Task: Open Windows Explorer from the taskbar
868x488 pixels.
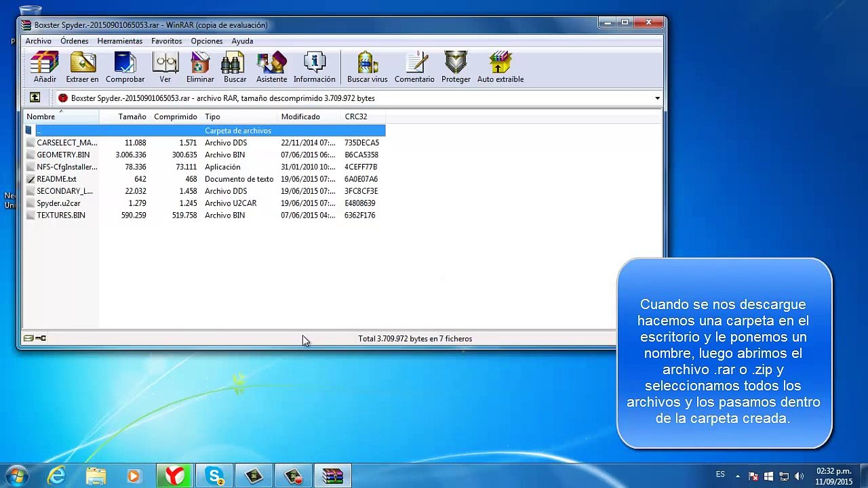Action: click(96, 476)
